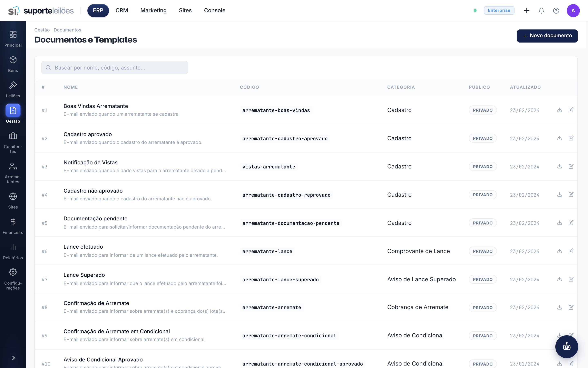Open Financeiro dollar icon in sidebar
The image size is (588, 368).
tap(13, 221)
